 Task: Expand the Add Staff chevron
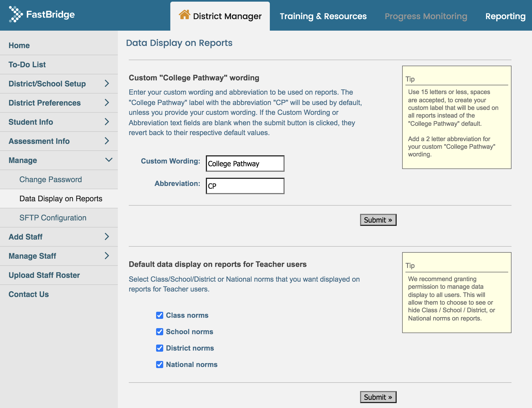pos(107,237)
